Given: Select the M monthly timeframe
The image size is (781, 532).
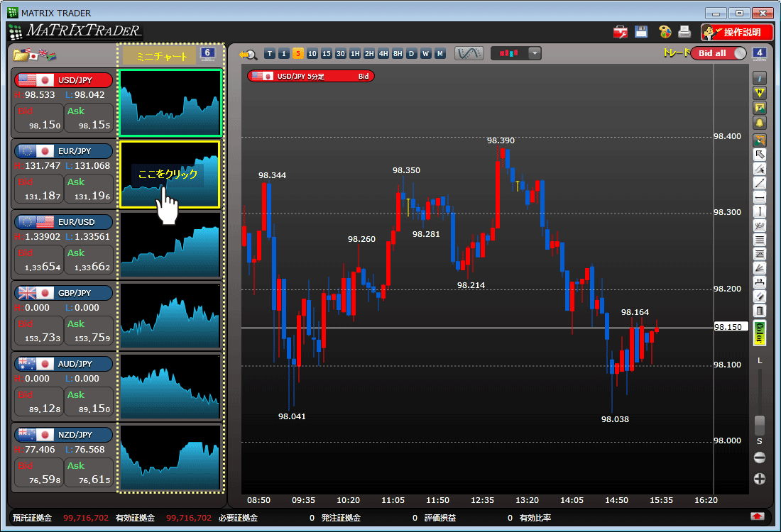Looking at the screenshot, I should (439, 54).
